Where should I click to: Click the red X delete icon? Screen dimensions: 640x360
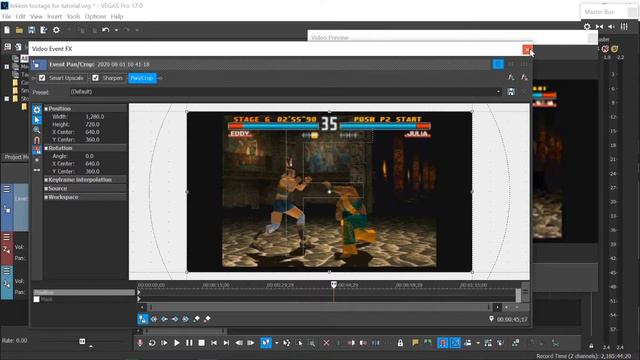pos(326,343)
